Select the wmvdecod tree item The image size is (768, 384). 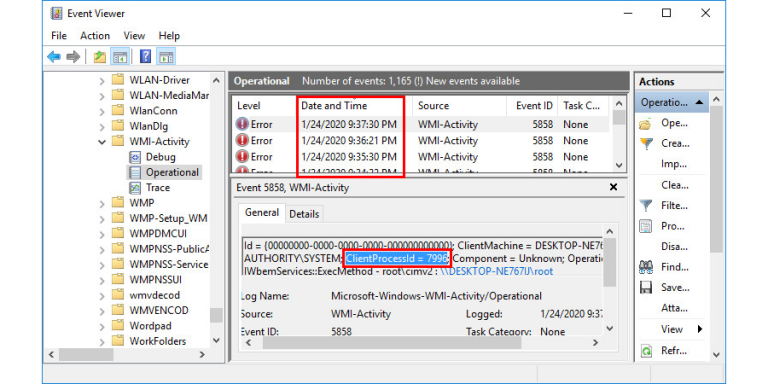[x=154, y=295]
